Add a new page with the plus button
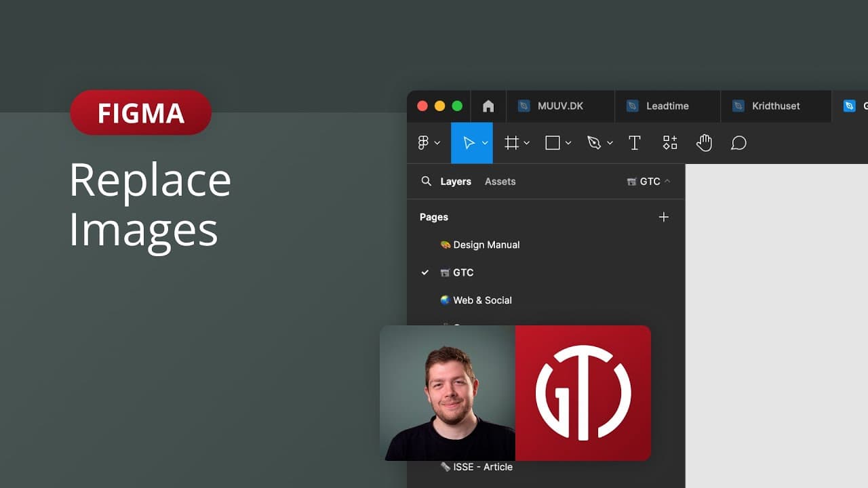Image resolution: width=868 pixels, height=488 pixels. pos(663,217)
